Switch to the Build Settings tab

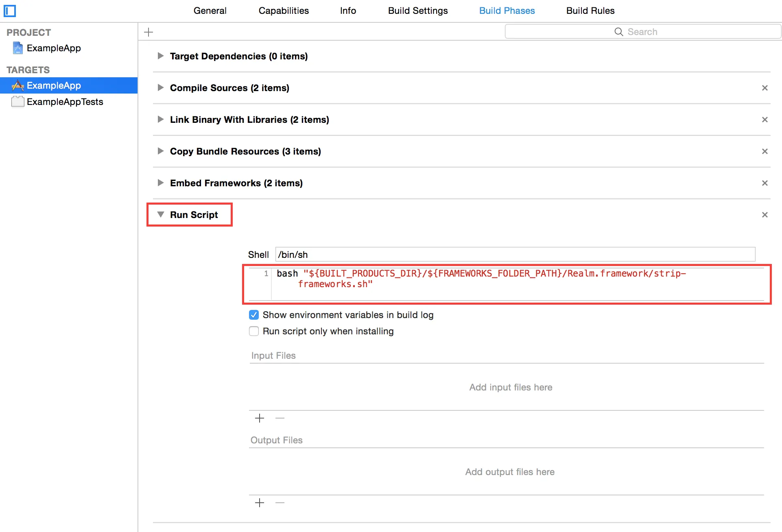[x=418, y=11]
